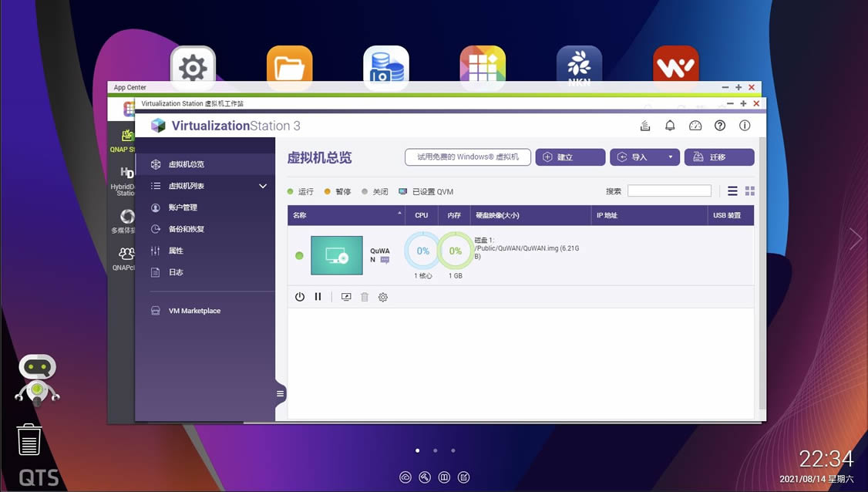The width and height of the screenshot is (868, 492).
Task: Open the red W desktop app icon
Action: coord(676,68)
